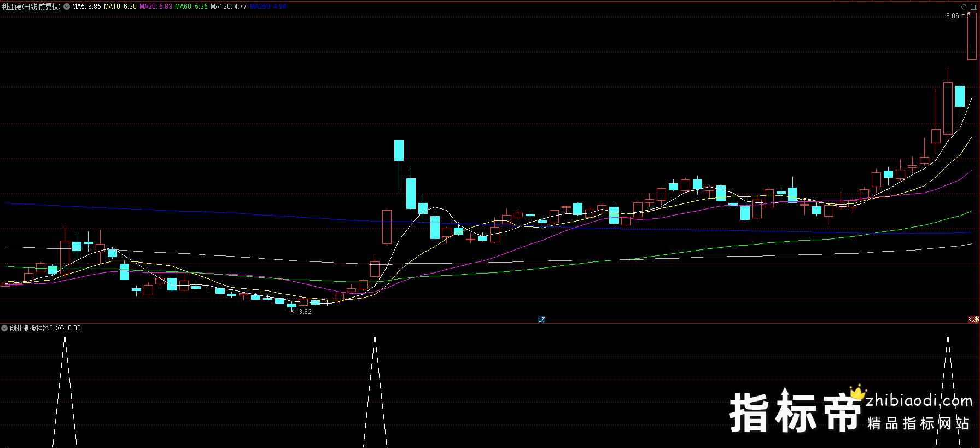Click the 8.06 high price annotation
The image size is (980, 448).
(952, 16)
